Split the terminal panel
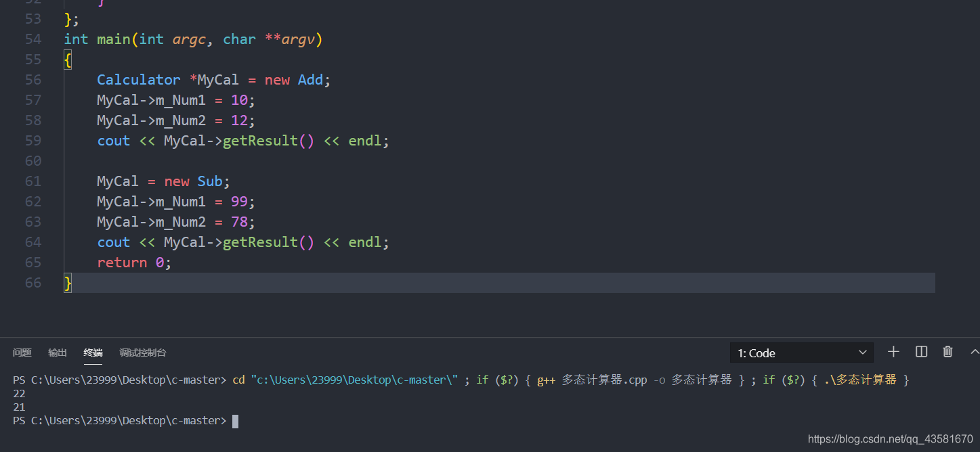The height and width of the screenshot is (452, 980). pos(921,351)
